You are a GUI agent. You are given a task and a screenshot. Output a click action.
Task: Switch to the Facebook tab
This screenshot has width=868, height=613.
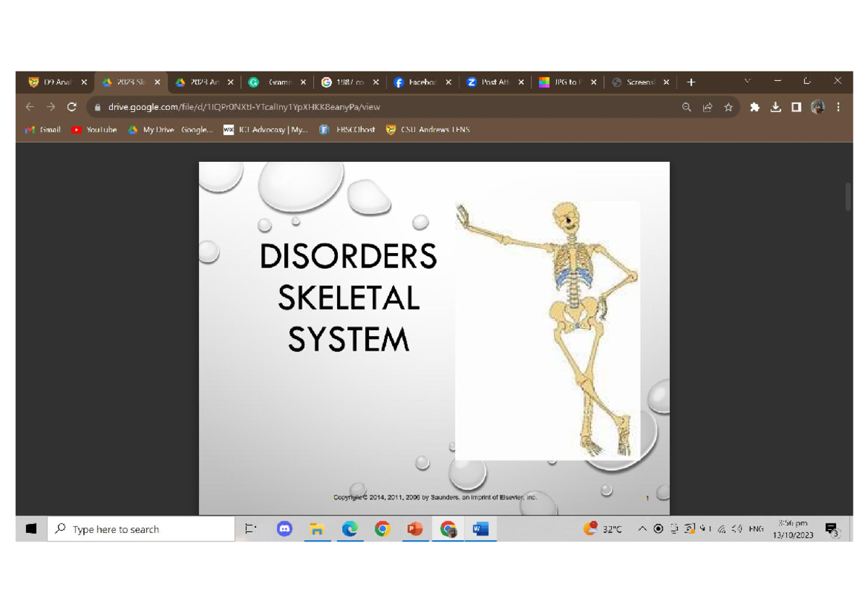coord(420,82)
